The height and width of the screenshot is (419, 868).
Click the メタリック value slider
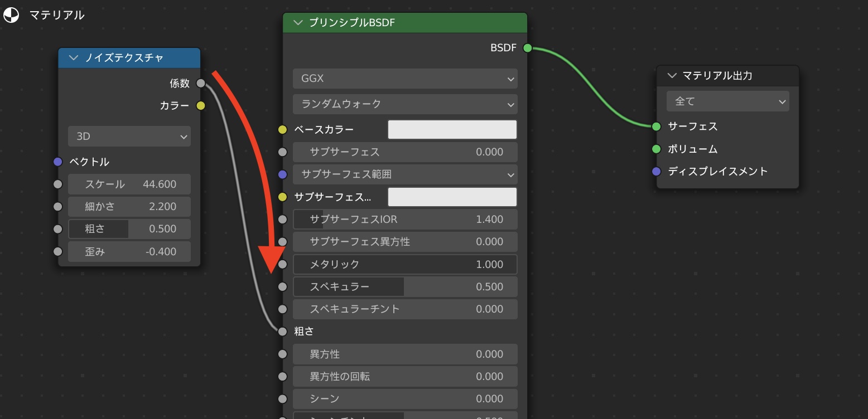coord(405,265)
